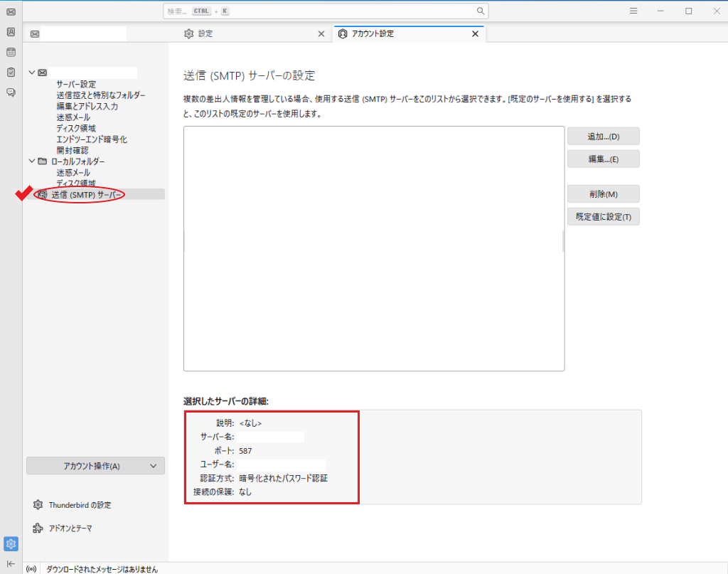Open the Tasks space icon

coord(11,72)
